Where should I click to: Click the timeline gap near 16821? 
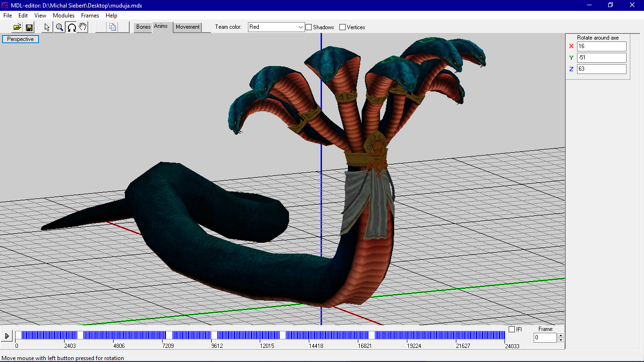pyautogui.click(x=372, y=335)
